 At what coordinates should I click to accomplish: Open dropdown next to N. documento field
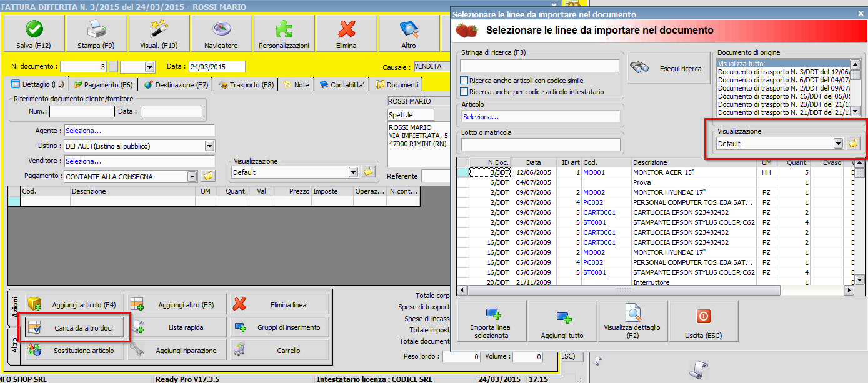(149, 67)
